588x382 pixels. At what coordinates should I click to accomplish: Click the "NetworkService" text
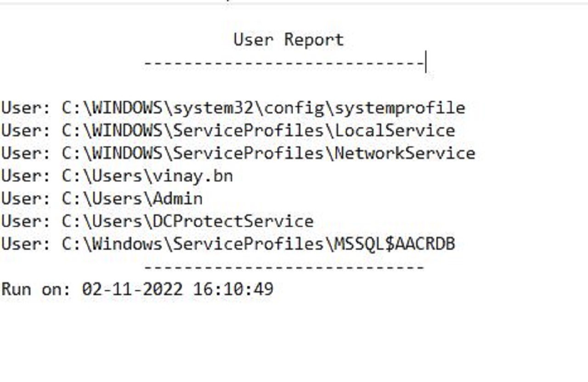tap(405, 153)
